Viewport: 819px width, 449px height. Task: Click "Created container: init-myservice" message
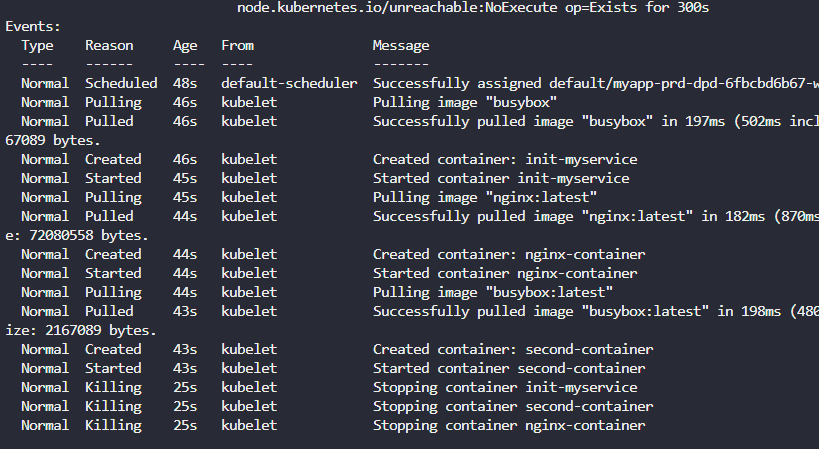(505, 159)
